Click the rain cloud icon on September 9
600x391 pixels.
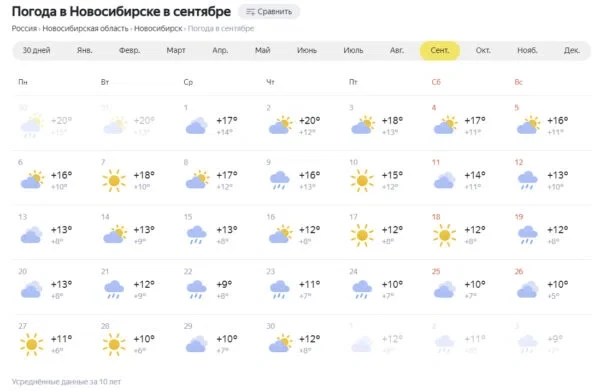pyautogui.click(x=279, y=180)
